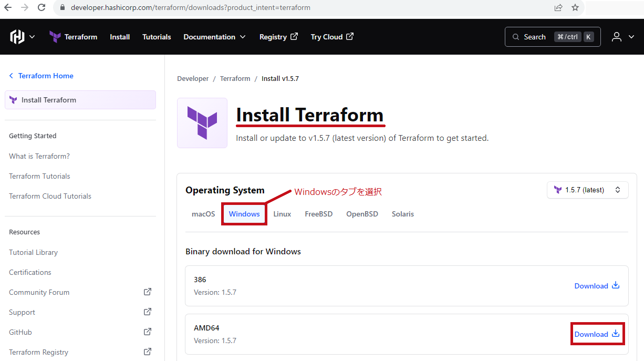Click external link icon beside Terraform Registry
The width and height of the screenshot is (644, 361).
pos(148,352)
